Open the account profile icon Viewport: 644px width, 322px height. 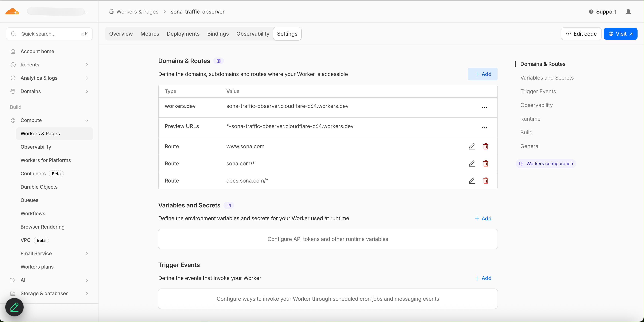629,11
